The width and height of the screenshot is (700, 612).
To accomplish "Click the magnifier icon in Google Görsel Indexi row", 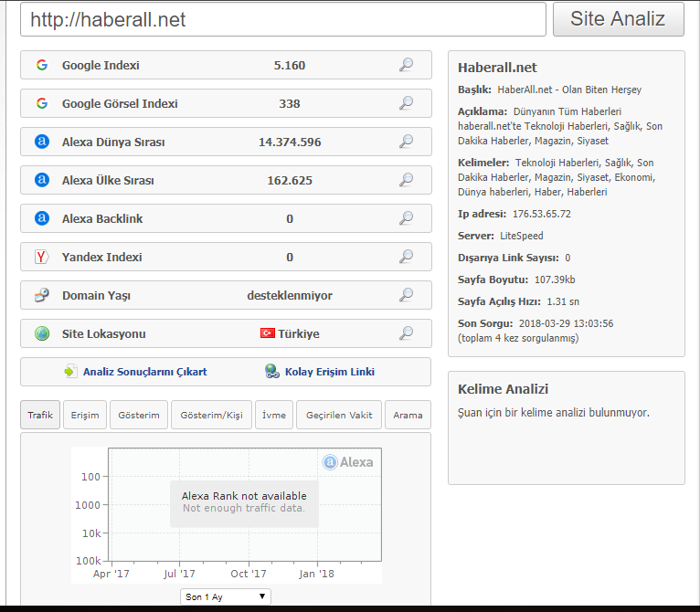I will [x=406, y=103].
